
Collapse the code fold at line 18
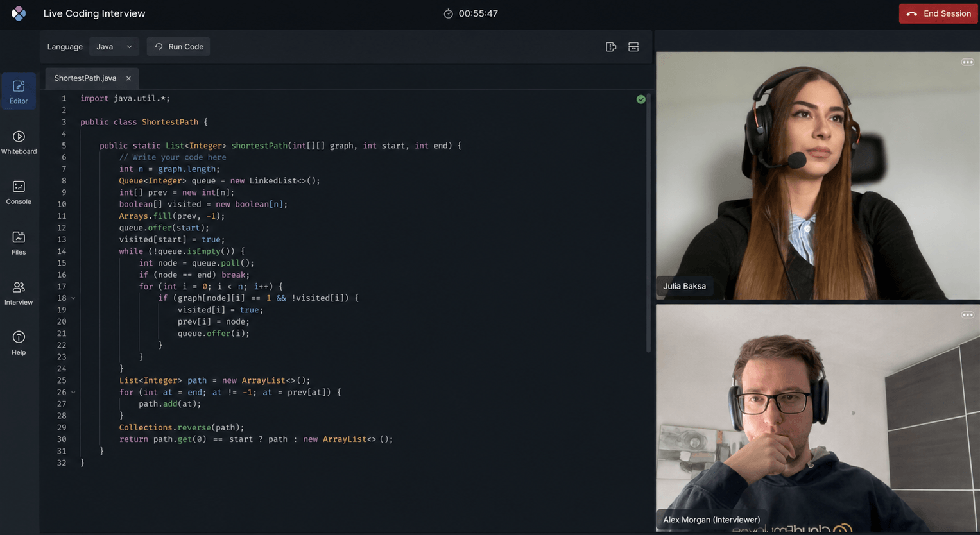click(x=73, y=298)
